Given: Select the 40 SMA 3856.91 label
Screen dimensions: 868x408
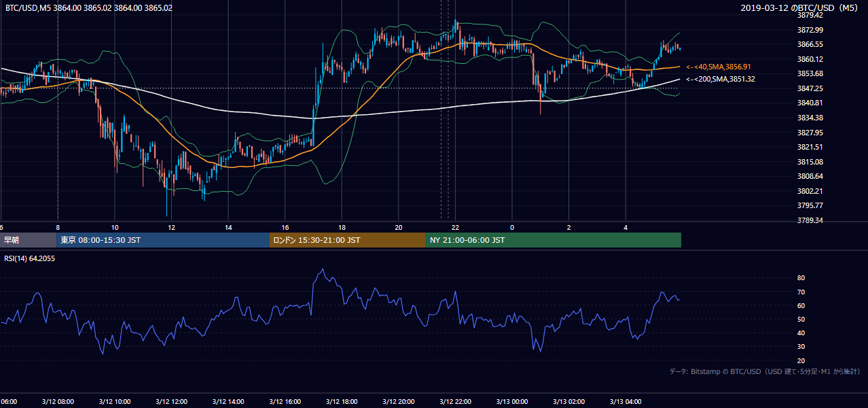Looking at the screenshot, I should click(719, 67).
